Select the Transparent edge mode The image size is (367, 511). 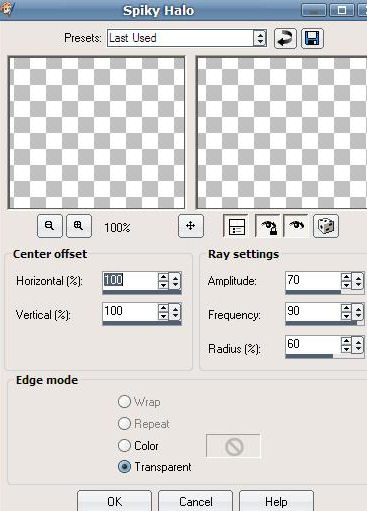click(x=155, y=467)
